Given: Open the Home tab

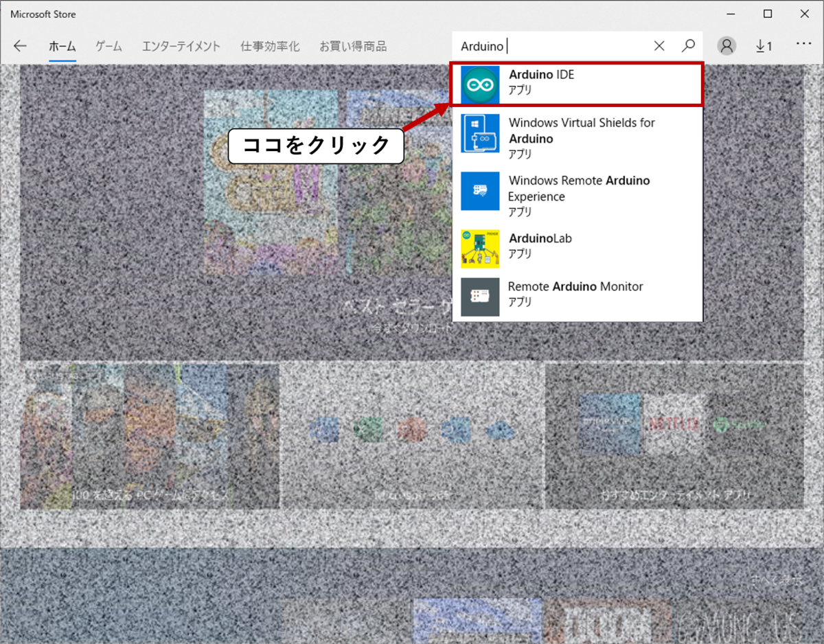Looking at the screenshot, I should (62, 47).
